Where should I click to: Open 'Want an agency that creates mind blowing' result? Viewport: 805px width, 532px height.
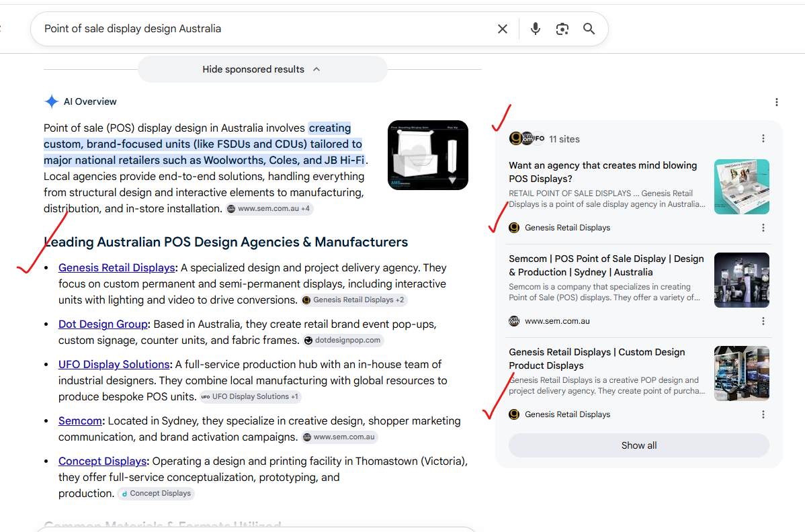point(603,172)
